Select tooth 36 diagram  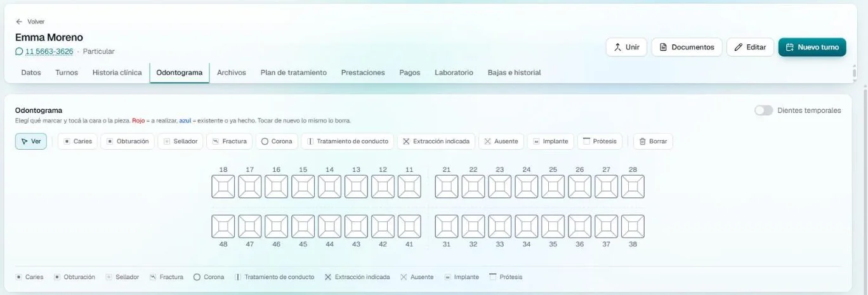[580, 226]
